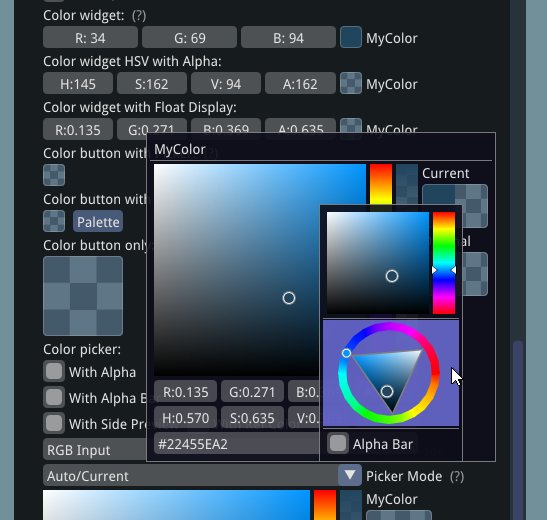Click the R: 34 color widget field

[x=90, y=37]
